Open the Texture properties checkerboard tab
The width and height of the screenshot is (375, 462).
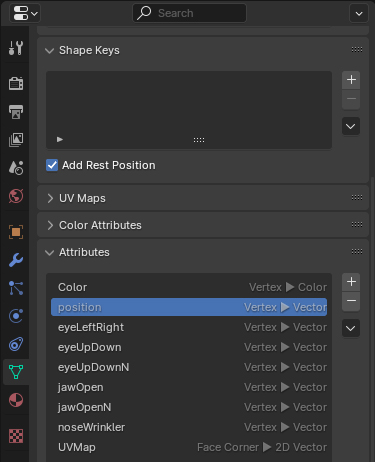pos(16,436)
